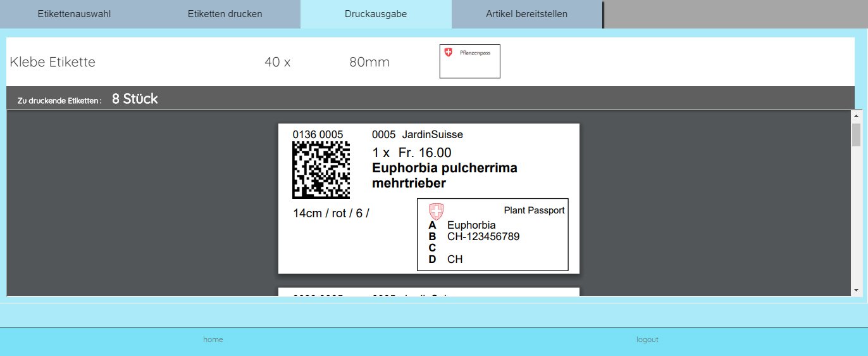Click '0005 JardinSuisse' text on label
868x356 pixels.
click(x=418, y=134)
